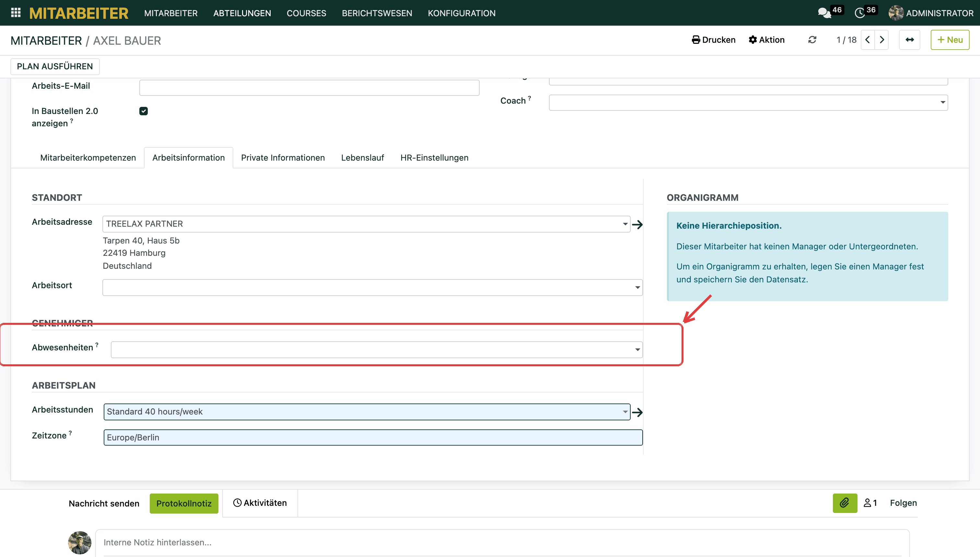Click the paperclip attachment button

coord(845,503)
